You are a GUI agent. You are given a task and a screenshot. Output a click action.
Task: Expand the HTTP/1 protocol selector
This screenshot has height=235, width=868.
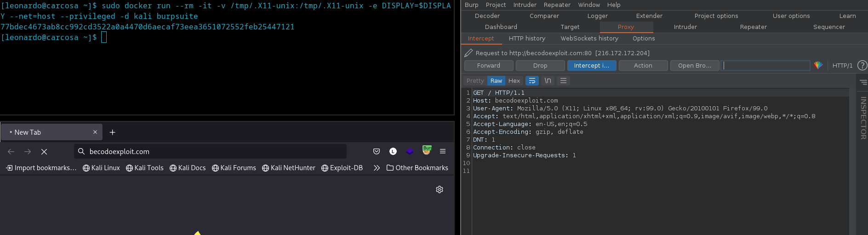tap(842, 65)
